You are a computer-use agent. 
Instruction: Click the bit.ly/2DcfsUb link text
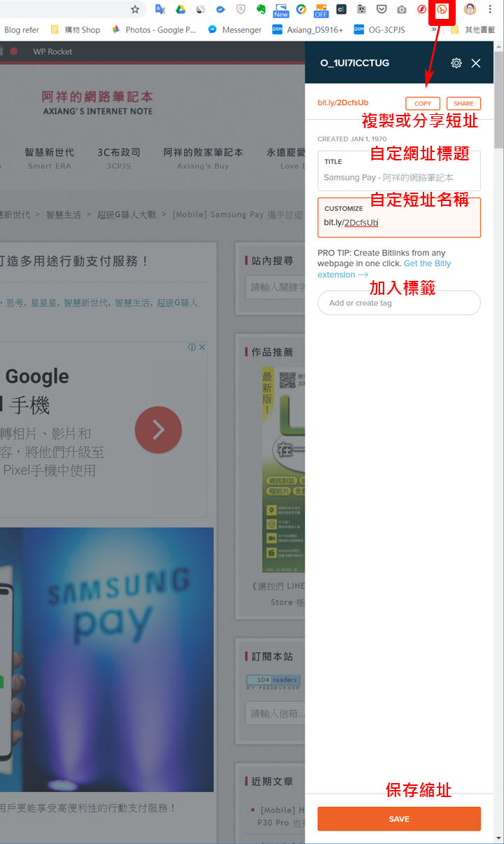click(343, 103)
